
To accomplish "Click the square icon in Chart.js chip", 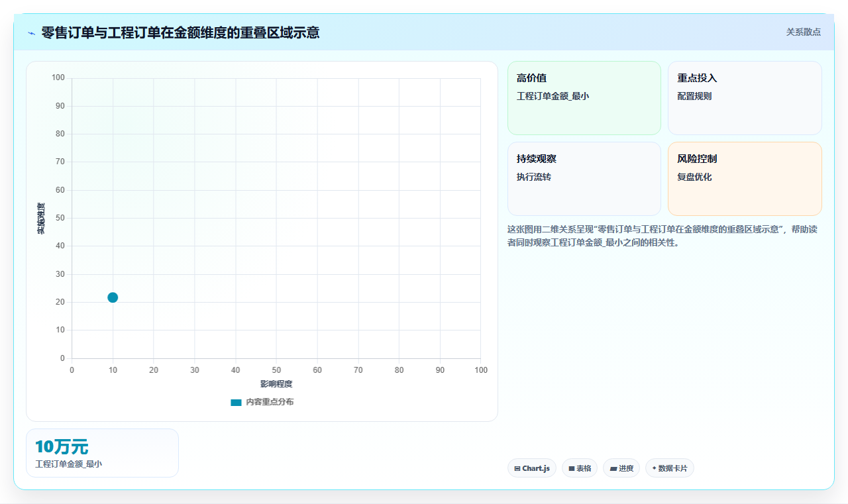I will (x=517, y=468).
